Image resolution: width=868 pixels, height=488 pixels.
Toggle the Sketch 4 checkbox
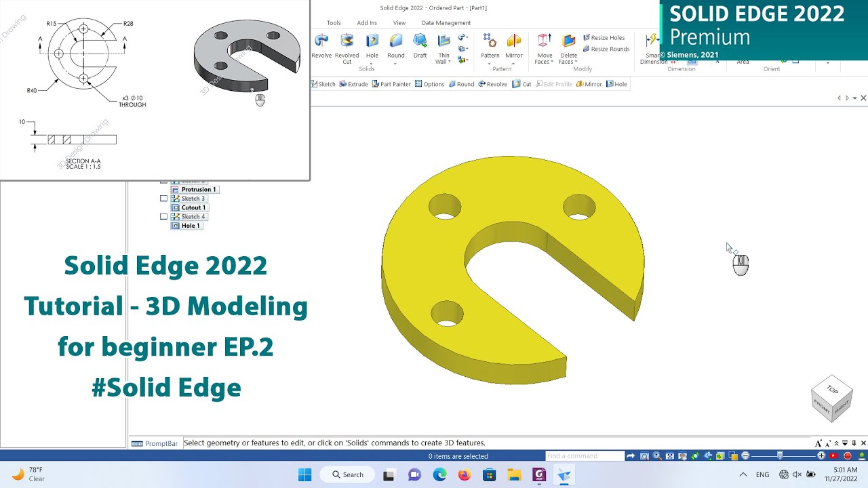click(x=163, y=217)
